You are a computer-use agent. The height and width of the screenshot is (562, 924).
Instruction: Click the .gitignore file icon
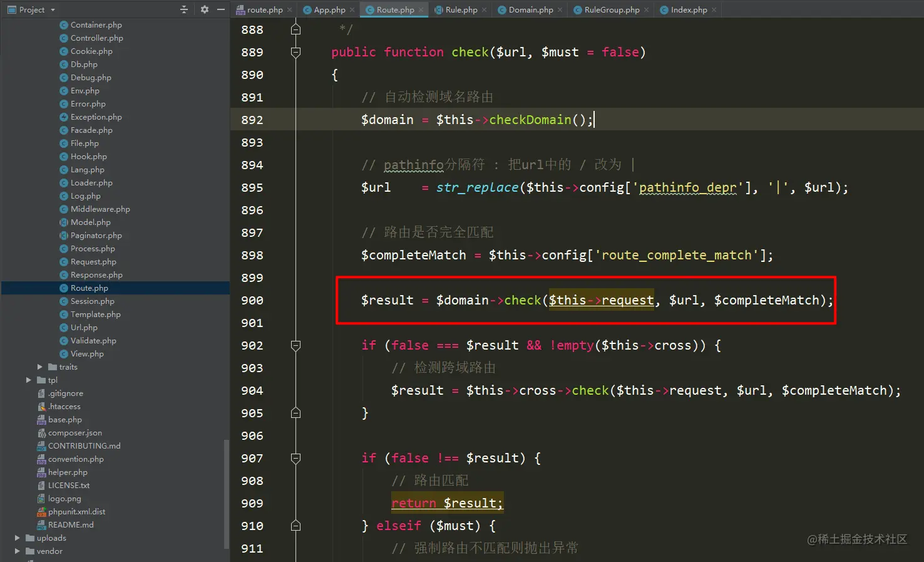[41, 393]
